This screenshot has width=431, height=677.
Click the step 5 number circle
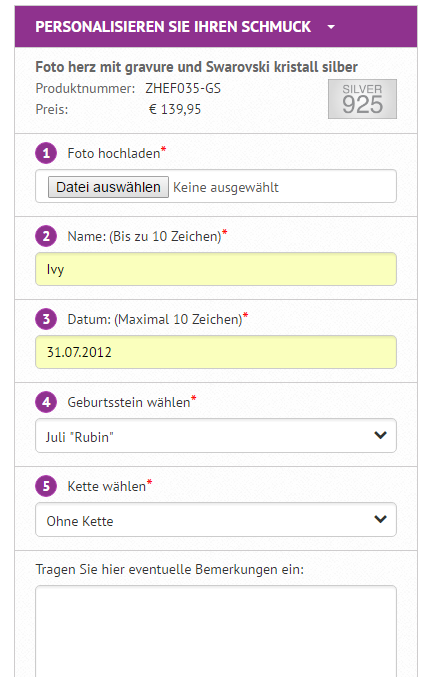pos(46,486)
